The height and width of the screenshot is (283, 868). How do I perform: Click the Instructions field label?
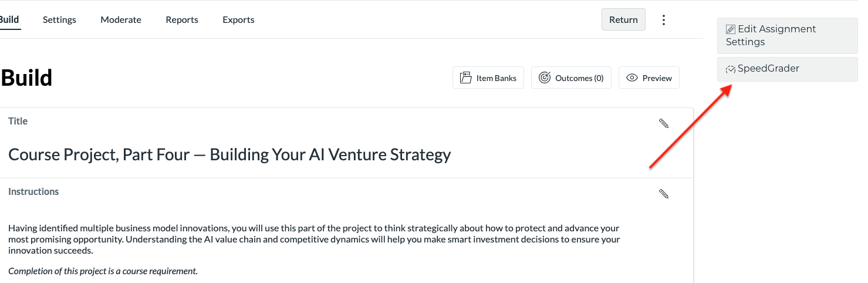point(33,192)
